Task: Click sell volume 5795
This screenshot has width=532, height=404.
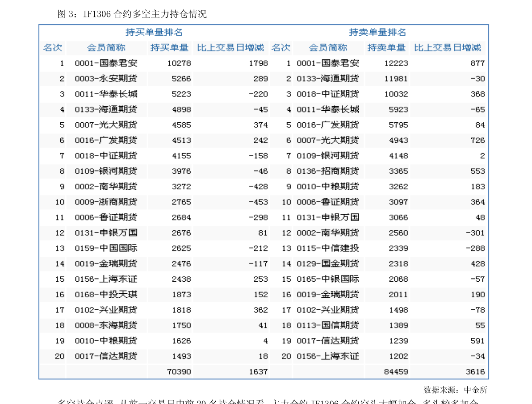Action: click(398, 125)
